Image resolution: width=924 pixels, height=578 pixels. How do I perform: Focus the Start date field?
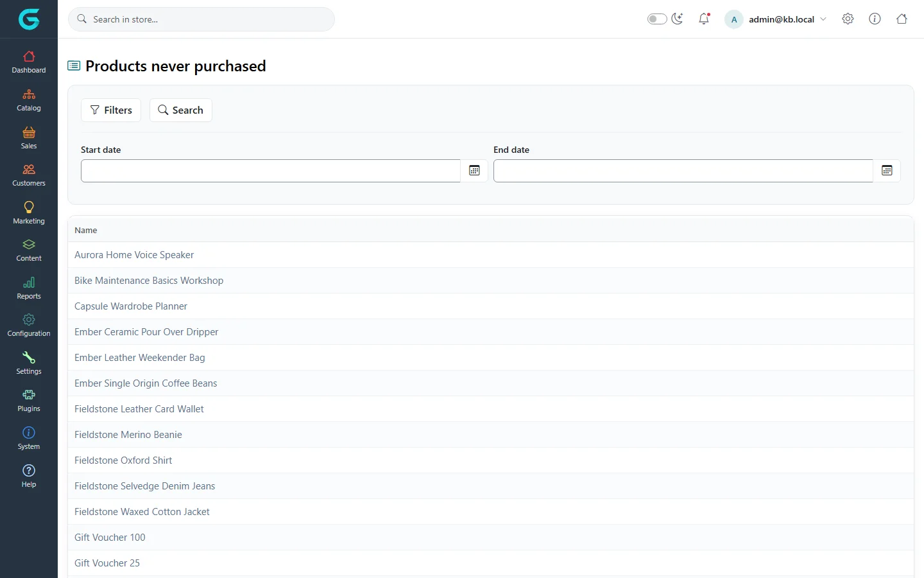[271, 171]
